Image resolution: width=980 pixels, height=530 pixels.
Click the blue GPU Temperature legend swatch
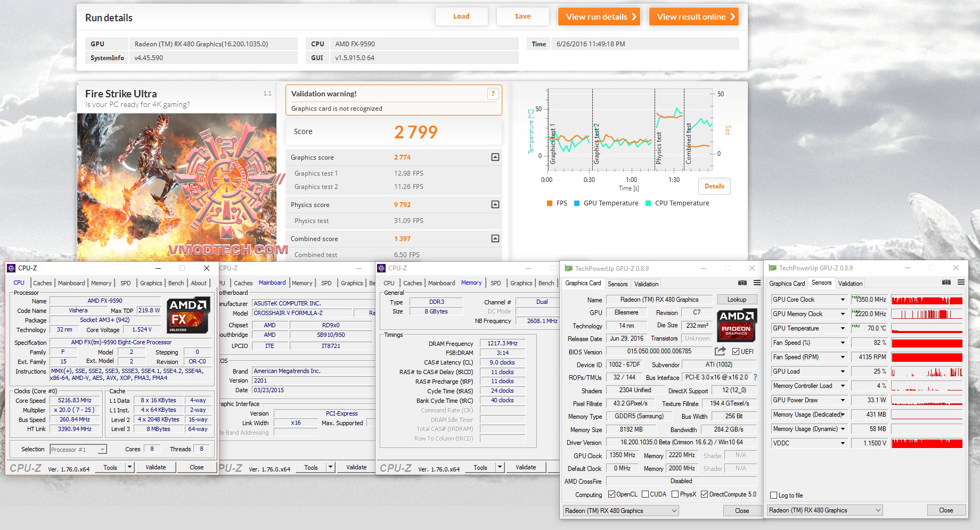pyautogui.click(x=576, y=203)
